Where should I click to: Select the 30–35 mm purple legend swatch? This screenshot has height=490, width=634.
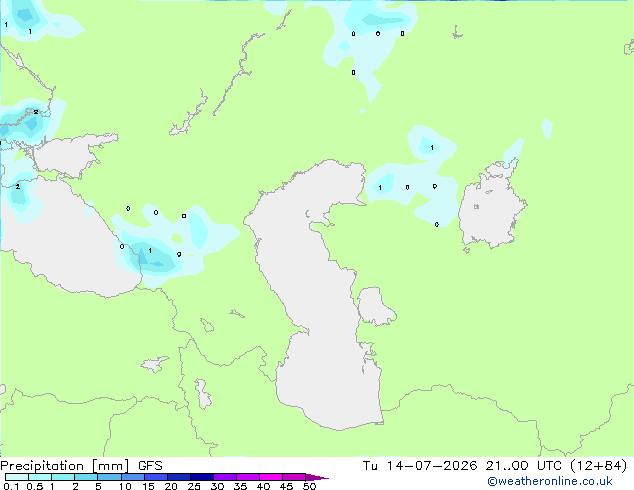click(225, 477)
